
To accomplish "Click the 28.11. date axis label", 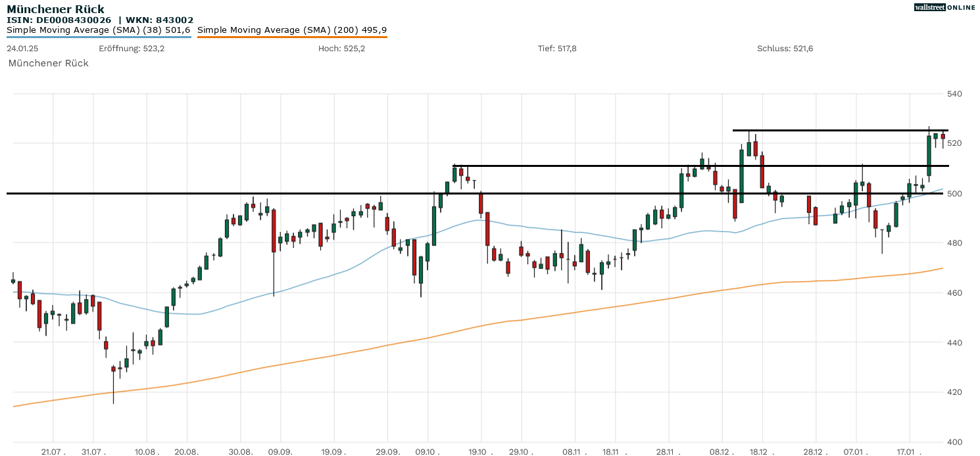I will coord(668,452).
